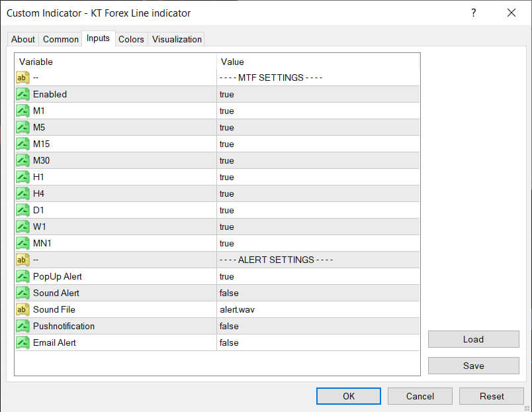Click the Pushnotification variable name
Image resolution: width=532 pixels, height=412 pixels.
pyautogui.click(x=64, y=326)
